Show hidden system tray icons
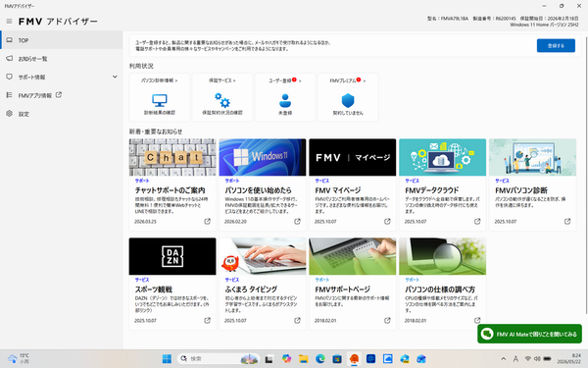588x368 pixels. (x=504, y=359)
